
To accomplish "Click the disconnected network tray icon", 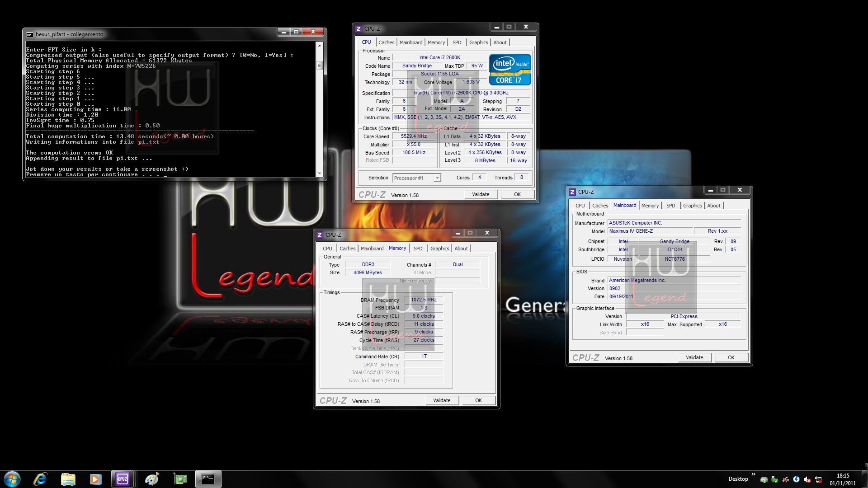I will 818,479.
